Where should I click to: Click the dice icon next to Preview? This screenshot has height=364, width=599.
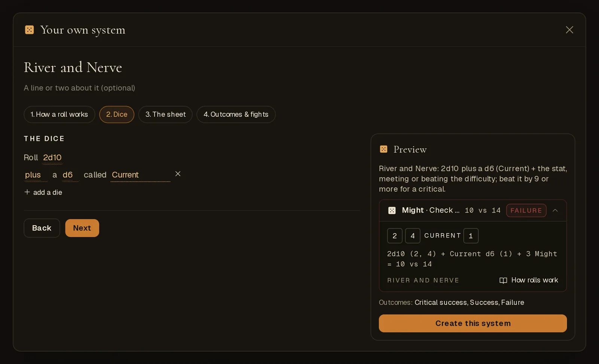[x=384, y=149]
